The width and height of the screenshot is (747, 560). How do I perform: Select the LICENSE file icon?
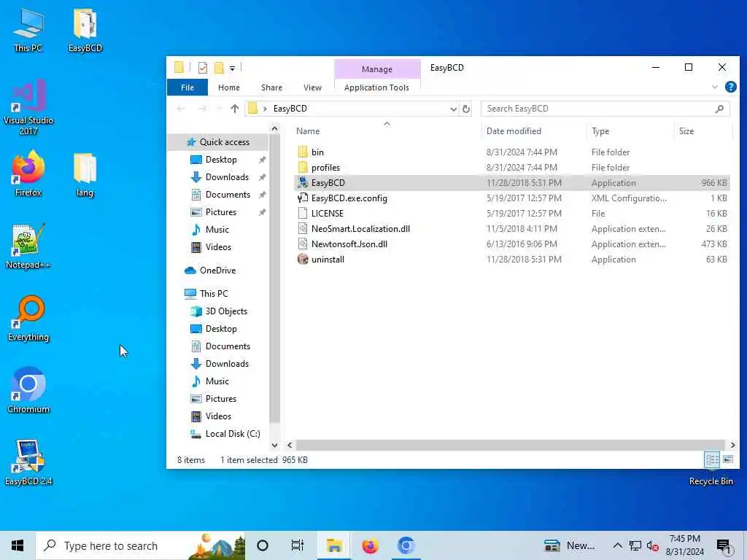click(303, 214)
